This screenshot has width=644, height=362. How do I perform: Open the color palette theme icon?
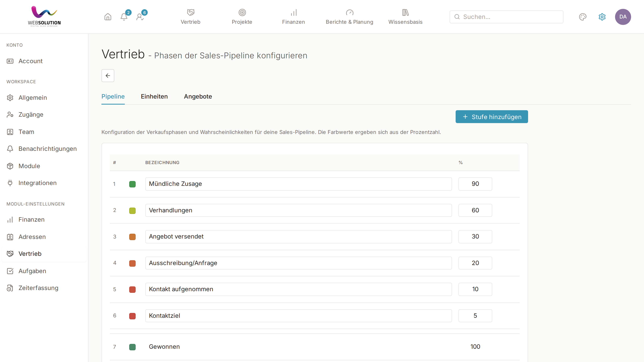click(582, 17)
